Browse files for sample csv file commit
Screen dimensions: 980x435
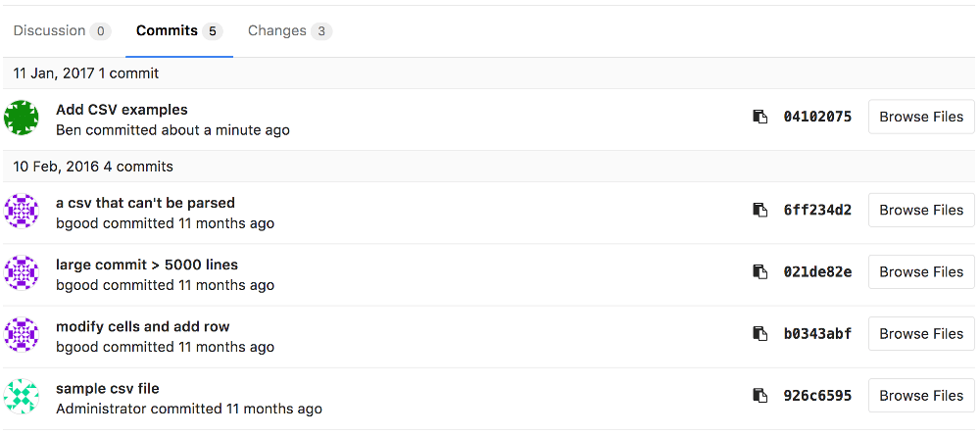[x=921, y=396]
